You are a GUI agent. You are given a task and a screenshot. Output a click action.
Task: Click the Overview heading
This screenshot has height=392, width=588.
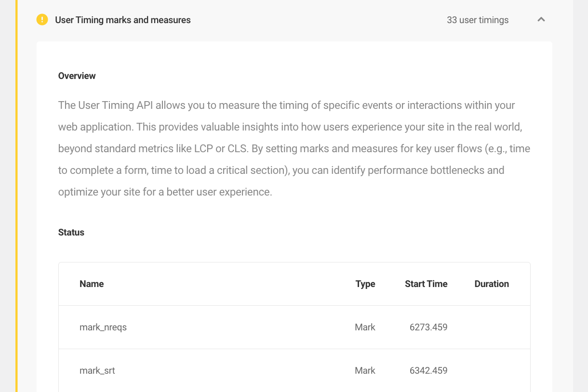(77, 76)
